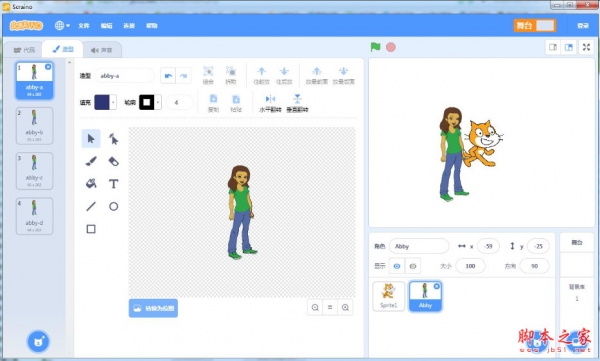Click the blue fill color swatch
Viewport: 600px width, 361px height.
(x=102, y=102)
